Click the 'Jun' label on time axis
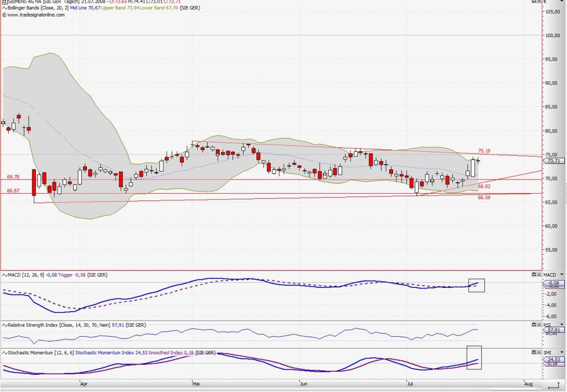Screen dimensions: 567x392 [303, 384]
